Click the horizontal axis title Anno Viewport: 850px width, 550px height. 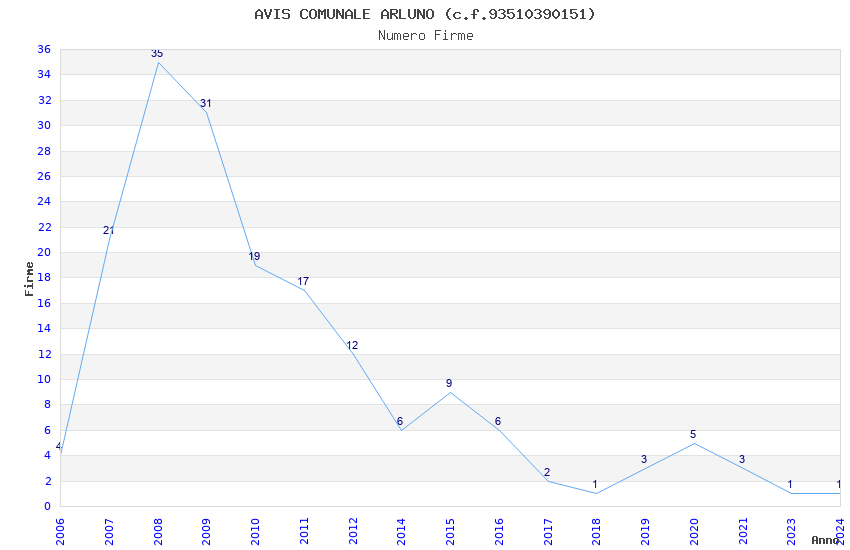click(825, 540)
